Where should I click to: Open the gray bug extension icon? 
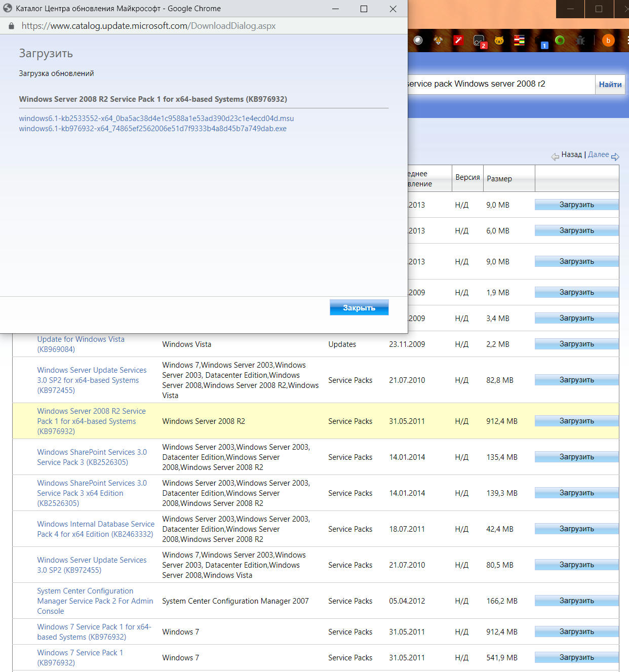coord(580,41)
